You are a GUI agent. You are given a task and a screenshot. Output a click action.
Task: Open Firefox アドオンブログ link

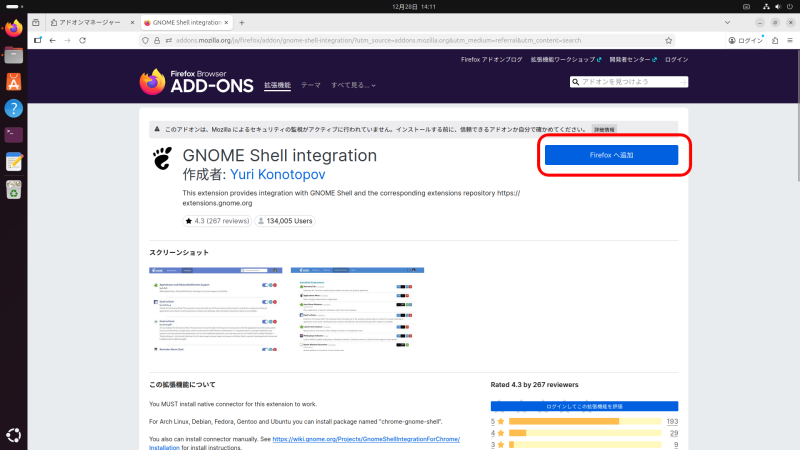(x=491, y=60)
